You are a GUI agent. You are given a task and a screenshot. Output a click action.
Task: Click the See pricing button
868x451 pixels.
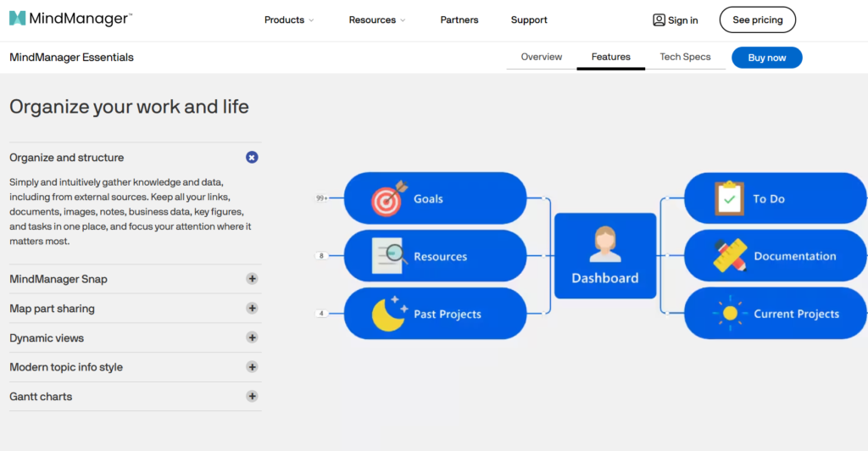[757, 19]
